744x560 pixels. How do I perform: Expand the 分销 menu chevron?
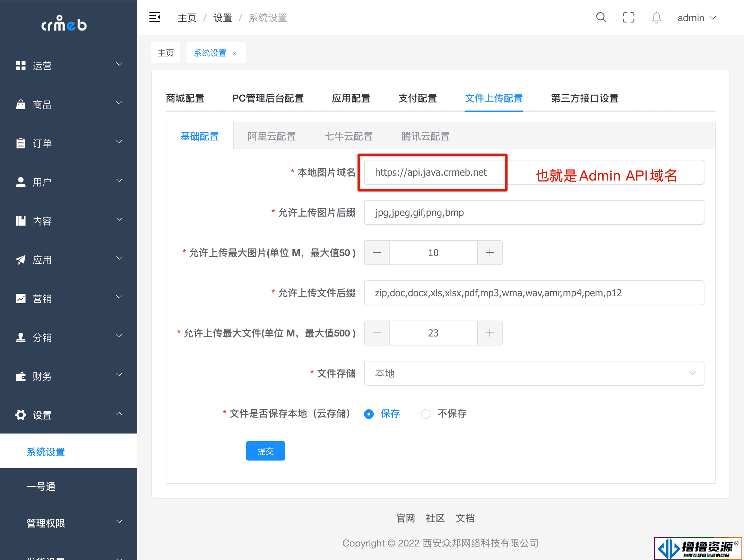(x=119, y=336)
